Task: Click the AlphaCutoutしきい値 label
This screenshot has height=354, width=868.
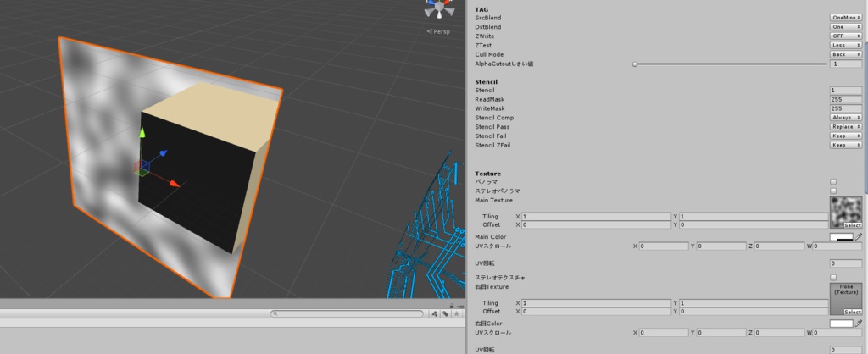Action: click(x=504, y=64)
